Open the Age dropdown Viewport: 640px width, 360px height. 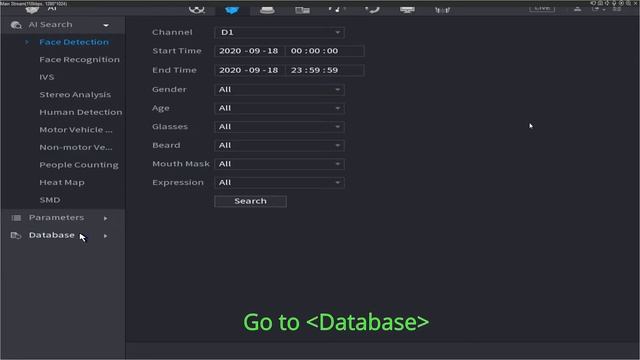[x=279, y=108]
